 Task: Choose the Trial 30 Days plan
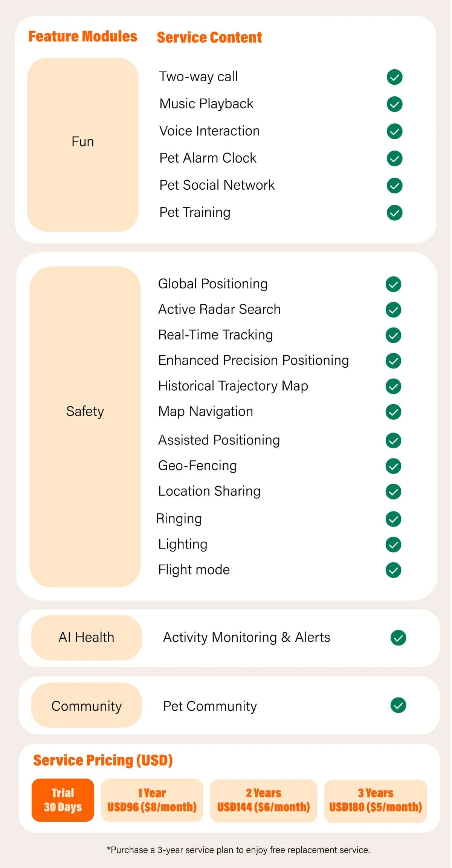click(63, 800)
